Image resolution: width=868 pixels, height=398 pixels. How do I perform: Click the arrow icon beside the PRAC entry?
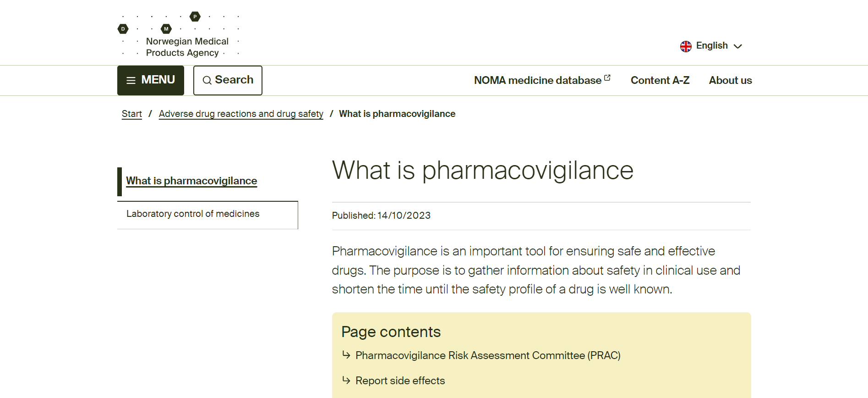click(346, 355)
